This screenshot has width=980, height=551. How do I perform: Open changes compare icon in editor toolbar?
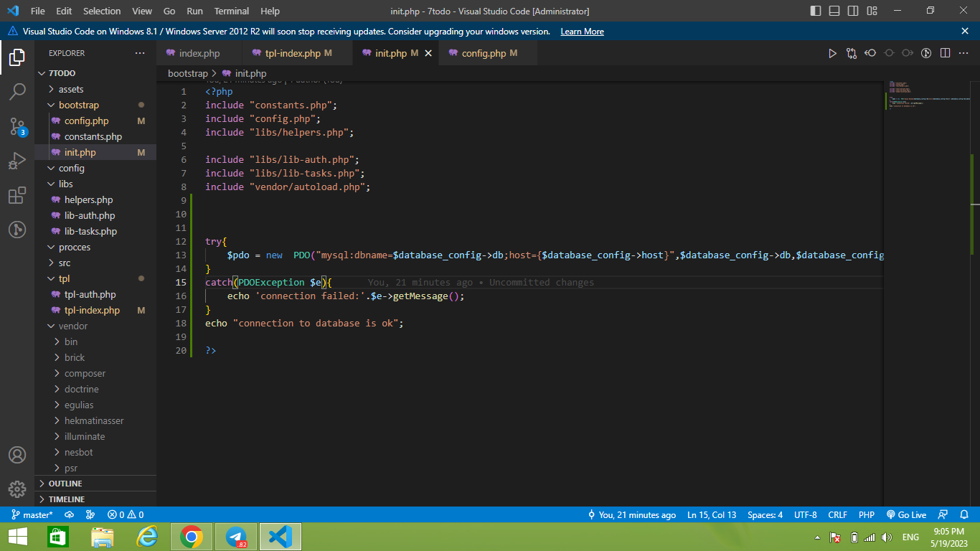pyautogui.click(x=852, y=53)
